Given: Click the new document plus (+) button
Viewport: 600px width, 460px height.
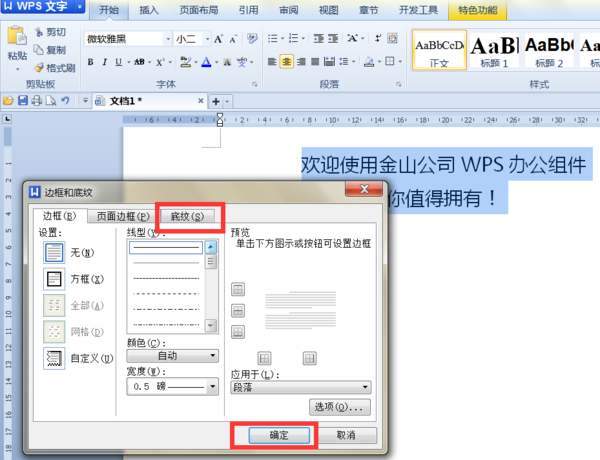Looking at the screenshot, I should click(x=216, y=101).
